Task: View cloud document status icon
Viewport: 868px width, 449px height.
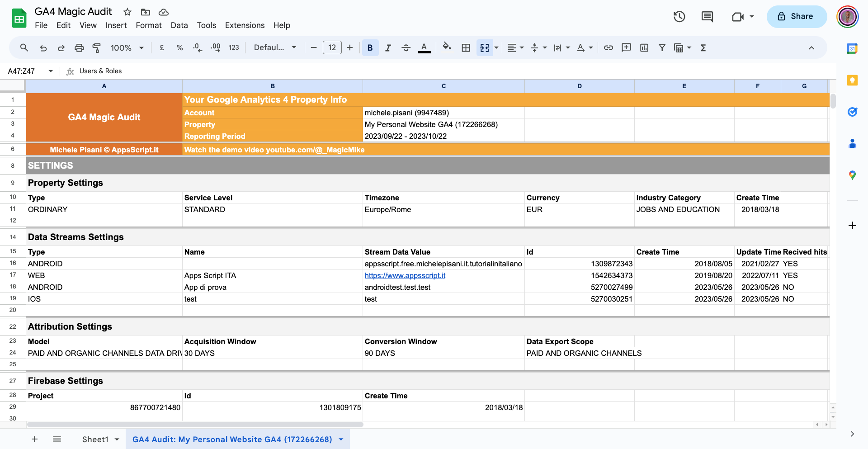Action: (x=164, y=12)
